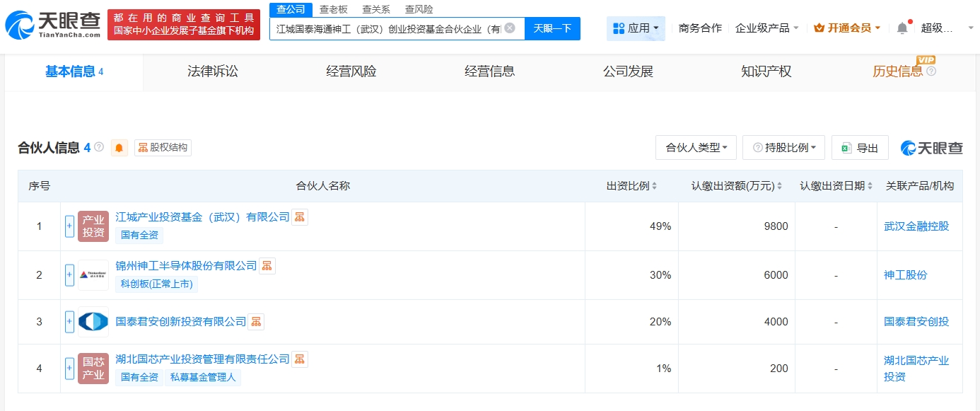Expand the 湖北国芯产业 row plus toggle
This screenshot has height=411, width=980.
[x=69, y=369]
